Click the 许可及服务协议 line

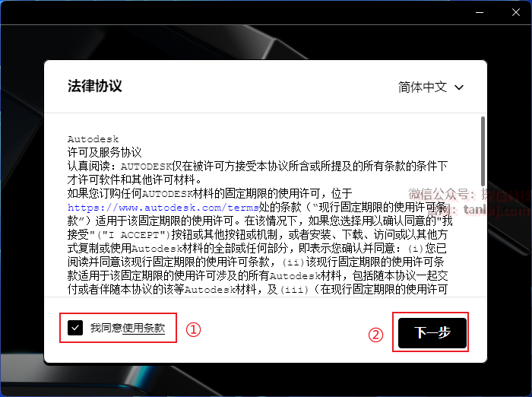click(105, 152)
